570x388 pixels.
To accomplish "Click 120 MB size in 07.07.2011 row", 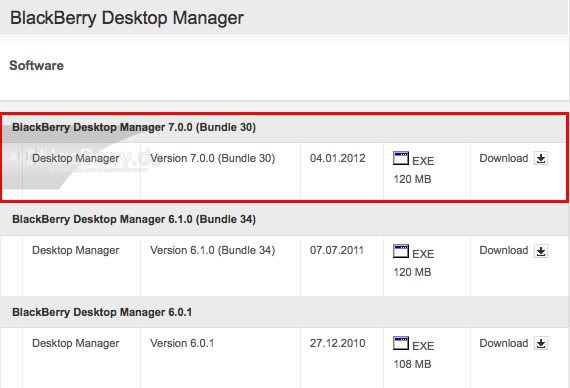I will [412, 272].
